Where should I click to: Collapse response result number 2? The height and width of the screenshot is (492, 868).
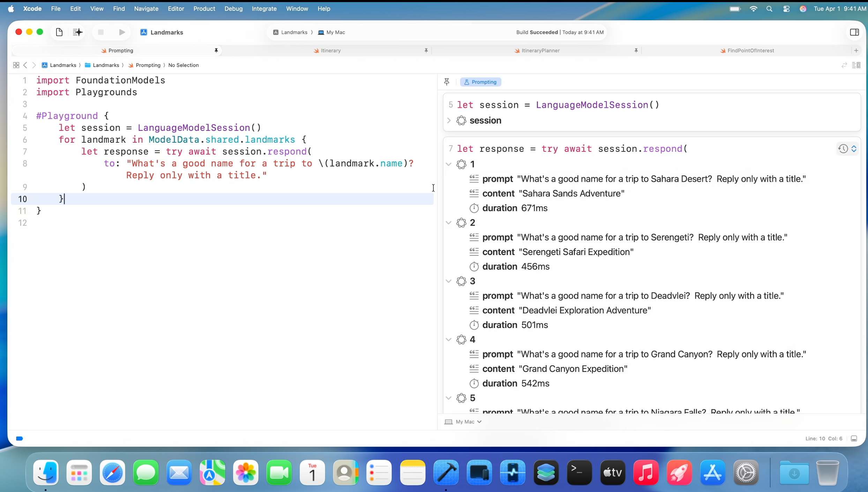click(x=449, y=223)
